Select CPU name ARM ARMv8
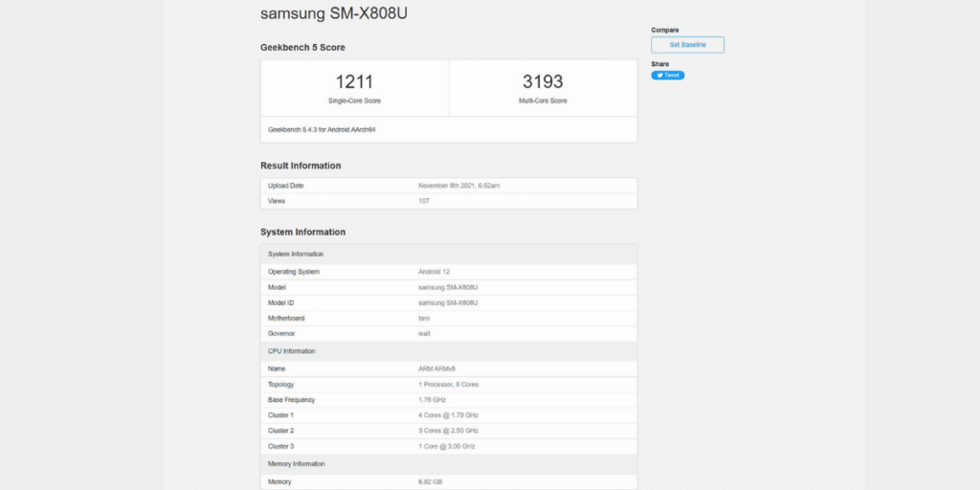Image resolution: width=980 pixels, height=490 pixels. coord(436,368)
